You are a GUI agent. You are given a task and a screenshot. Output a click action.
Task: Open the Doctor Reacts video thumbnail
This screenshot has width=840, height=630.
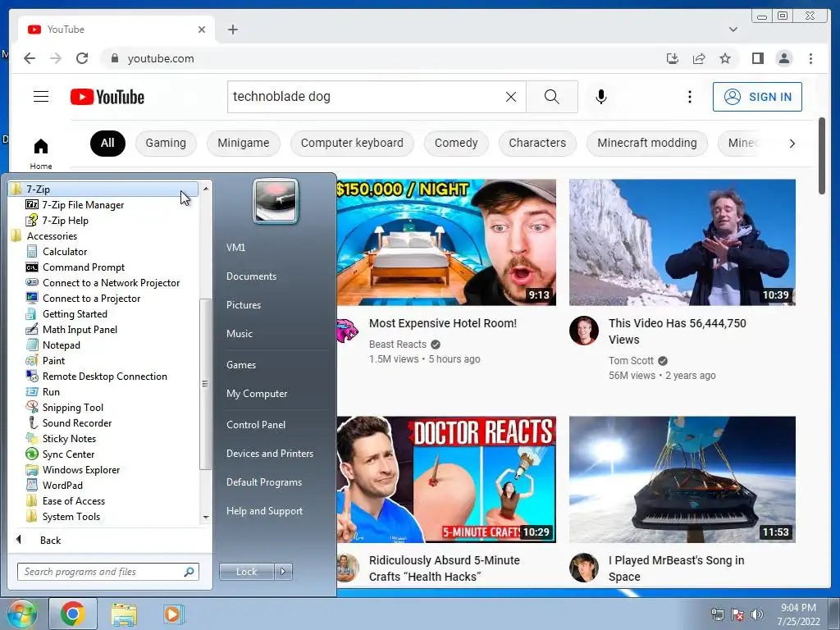[446, 479]
